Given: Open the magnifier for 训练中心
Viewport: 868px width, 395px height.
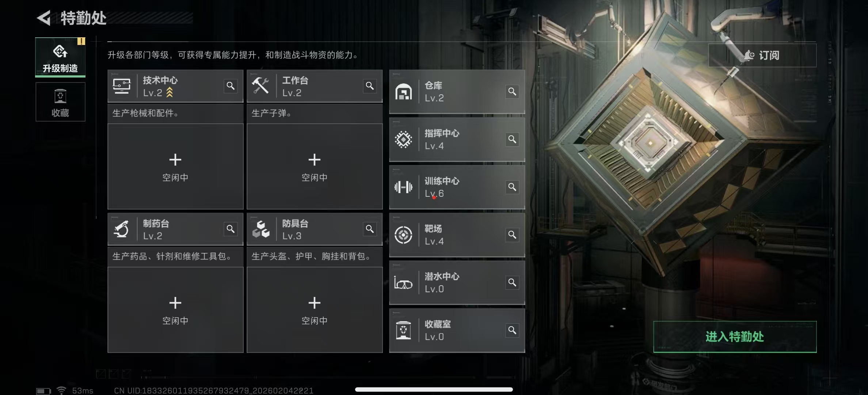Looking at the screenshot, I should tap(512, 187).
